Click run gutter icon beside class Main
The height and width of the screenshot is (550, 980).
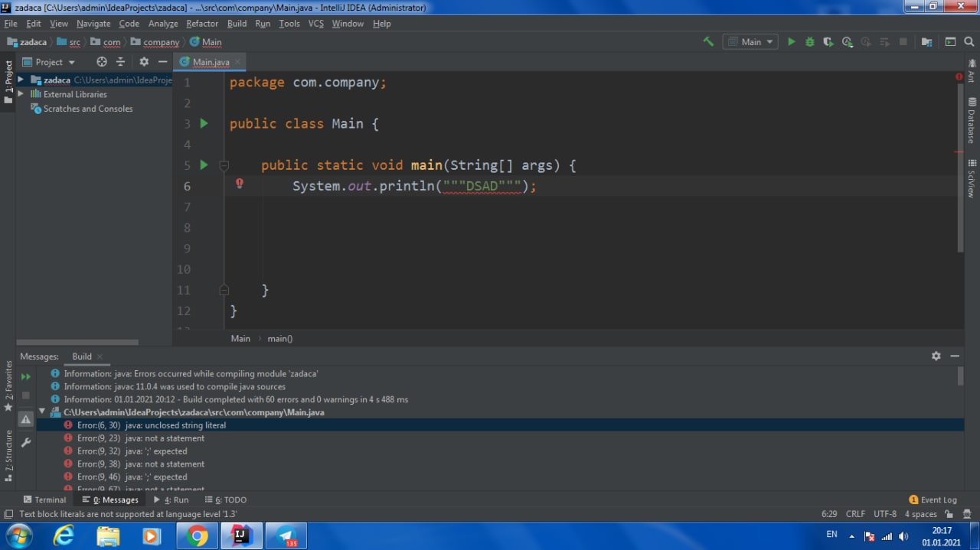click(204, 123)
